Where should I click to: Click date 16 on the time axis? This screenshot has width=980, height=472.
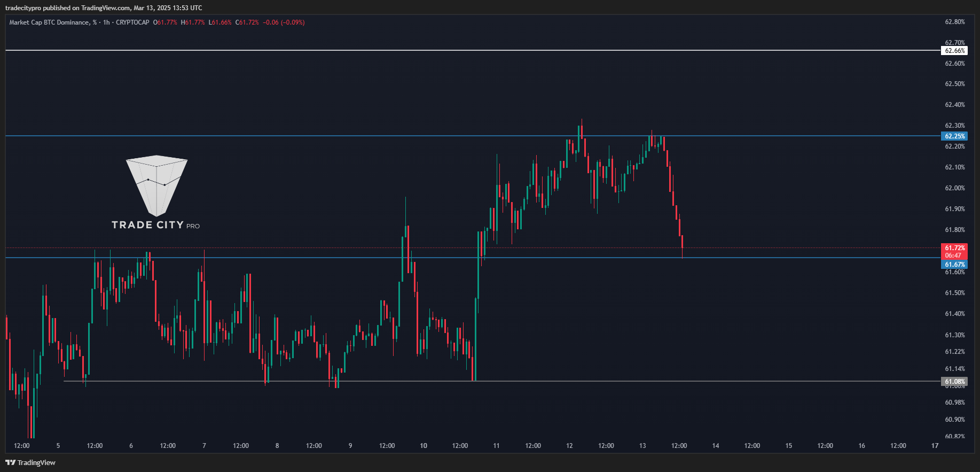pyautogui.click(x=861, y=446)
